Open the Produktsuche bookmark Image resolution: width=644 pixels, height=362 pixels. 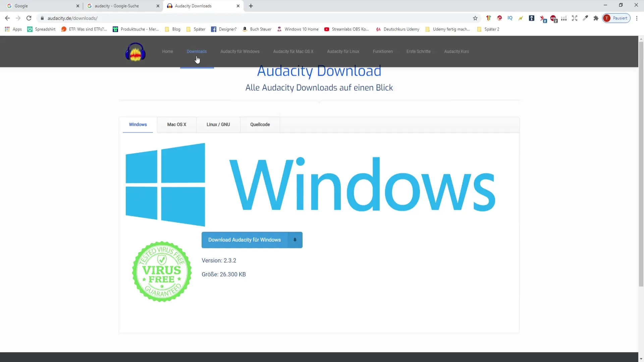(136, 29)
